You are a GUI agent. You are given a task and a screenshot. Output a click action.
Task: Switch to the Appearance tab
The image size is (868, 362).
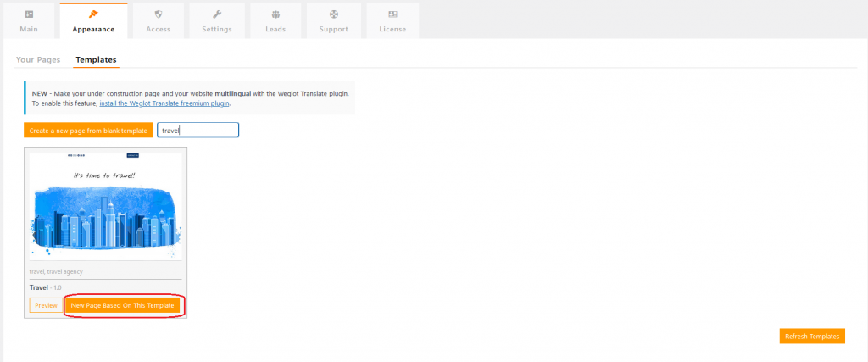tap(93, 21)
